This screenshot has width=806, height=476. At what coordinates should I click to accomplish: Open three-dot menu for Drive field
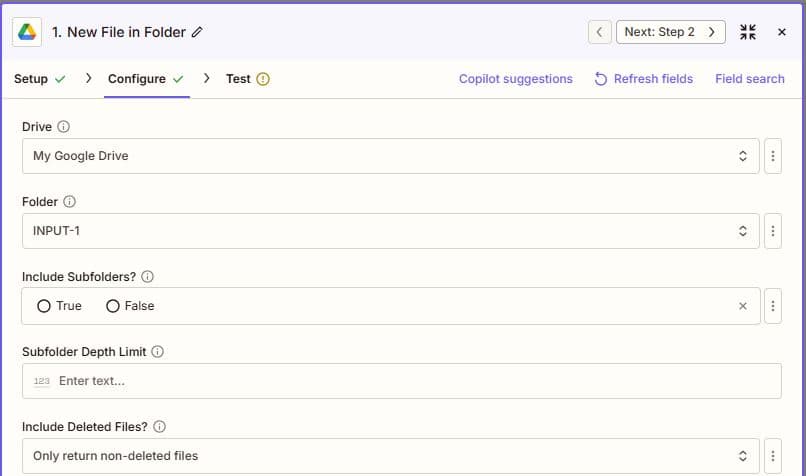pyautogui.click(x=772, y=156)
